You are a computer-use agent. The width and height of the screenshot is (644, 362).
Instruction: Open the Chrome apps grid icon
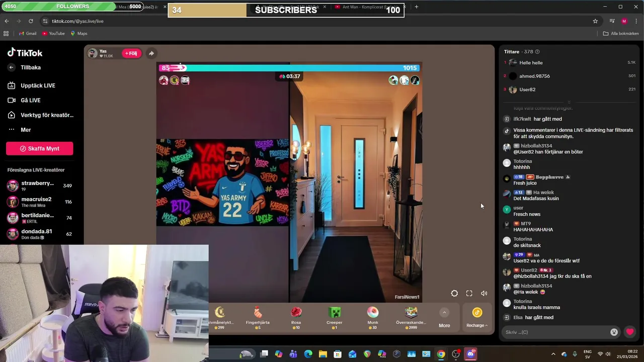(x=6, y=34)
